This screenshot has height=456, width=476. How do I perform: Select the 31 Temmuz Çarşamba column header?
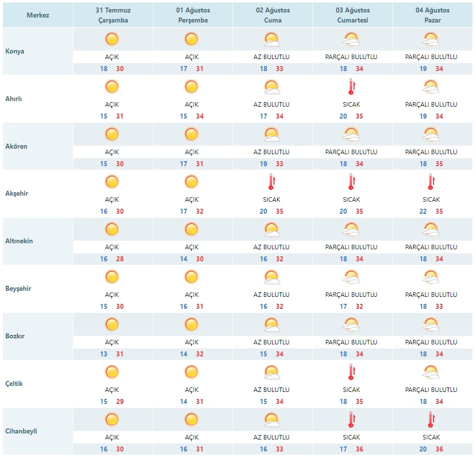(113, 15)
